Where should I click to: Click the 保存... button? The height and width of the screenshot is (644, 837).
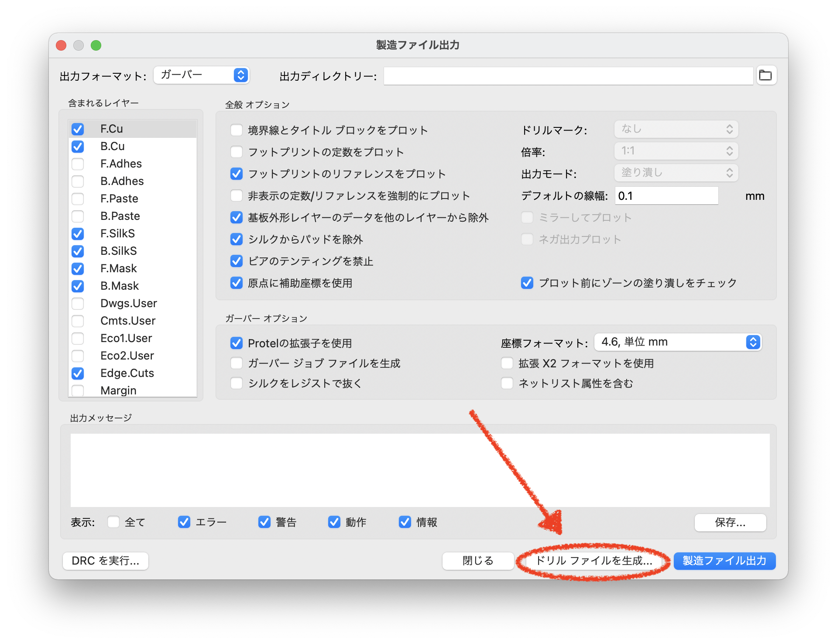tap(730, 522)
